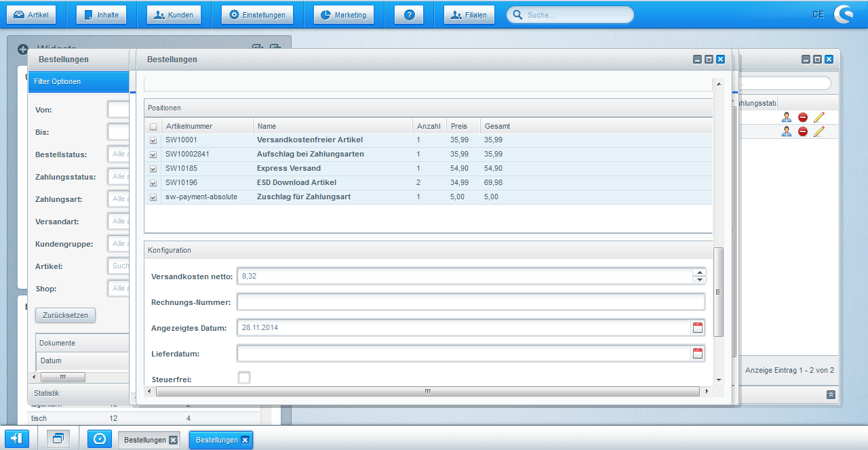Click the Filialen button in top bar
Viewport: 868px width, 450px height.
pos(469,15)
